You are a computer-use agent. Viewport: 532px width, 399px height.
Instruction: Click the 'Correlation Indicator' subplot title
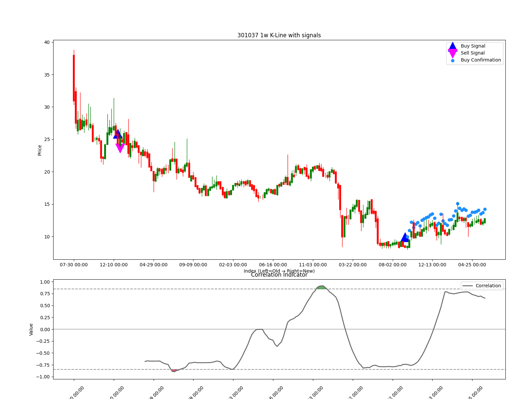pyautogui.click(x=279, y=275)
